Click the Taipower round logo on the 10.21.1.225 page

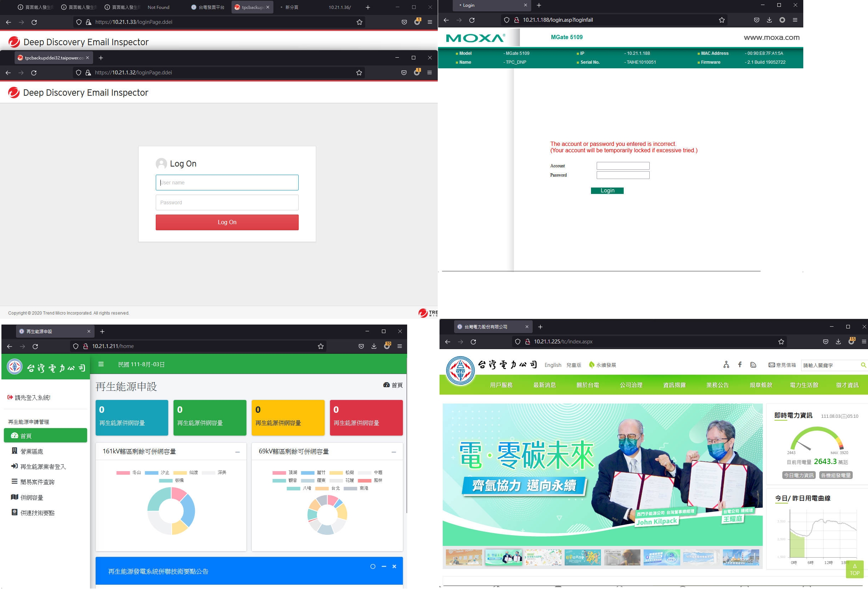(460, 371)
